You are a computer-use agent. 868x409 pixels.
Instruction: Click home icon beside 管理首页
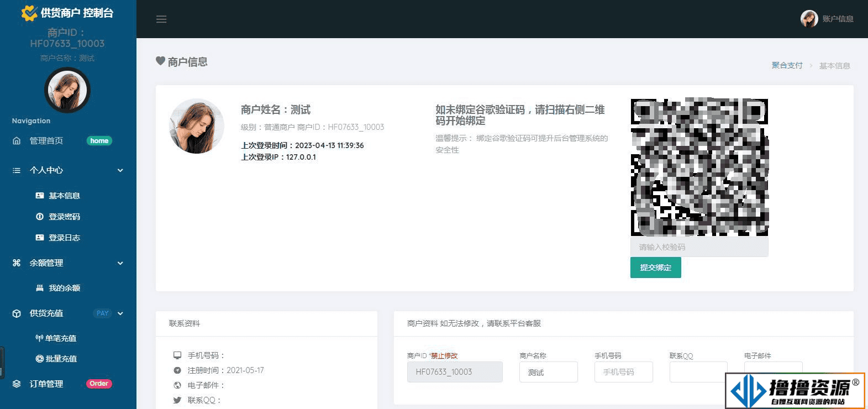(17, 141)
